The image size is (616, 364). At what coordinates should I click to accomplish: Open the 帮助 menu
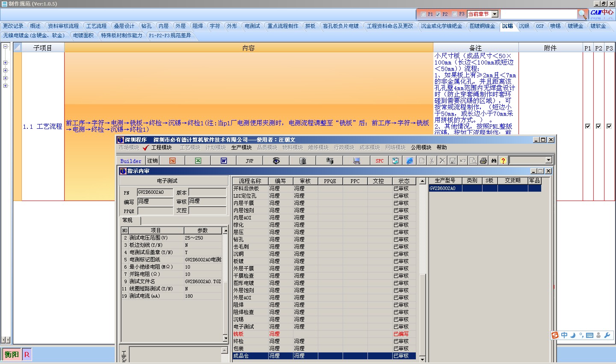coord(441,148)
